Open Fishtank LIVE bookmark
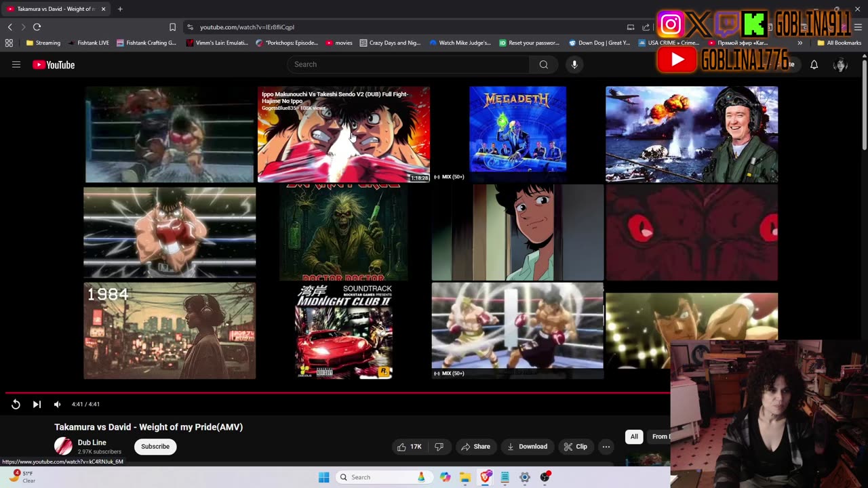The image size is (868, 488). [88, 43]
